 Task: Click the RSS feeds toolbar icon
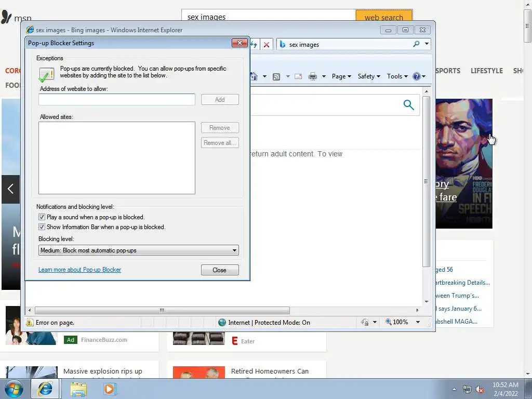coord(276,77)
